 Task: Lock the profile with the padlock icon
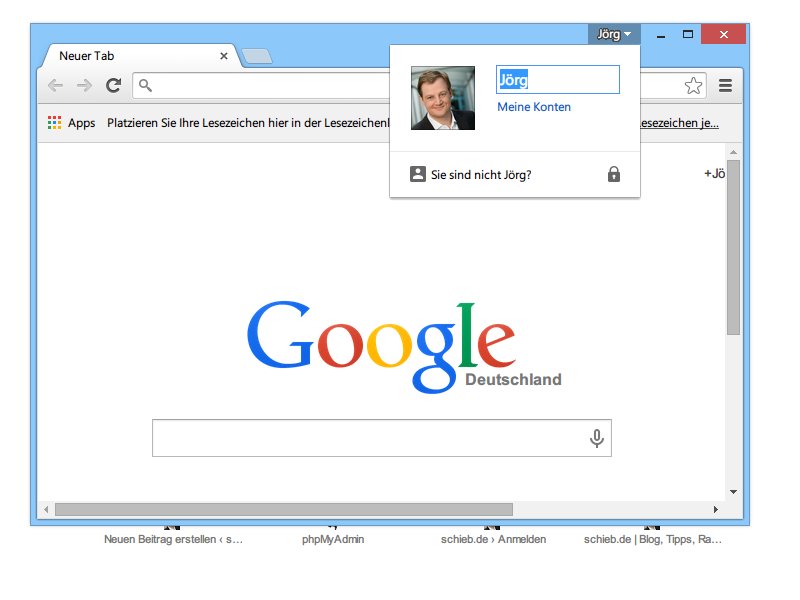(x=614, y=174)
